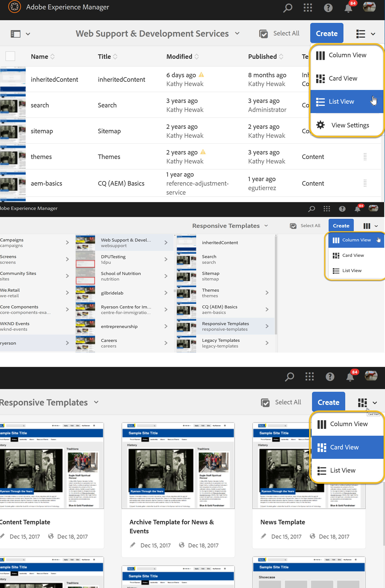385x588 pixels.
Task: Select the inheritedContent row thumbnail in list view
Action: [x=13, y=79]
